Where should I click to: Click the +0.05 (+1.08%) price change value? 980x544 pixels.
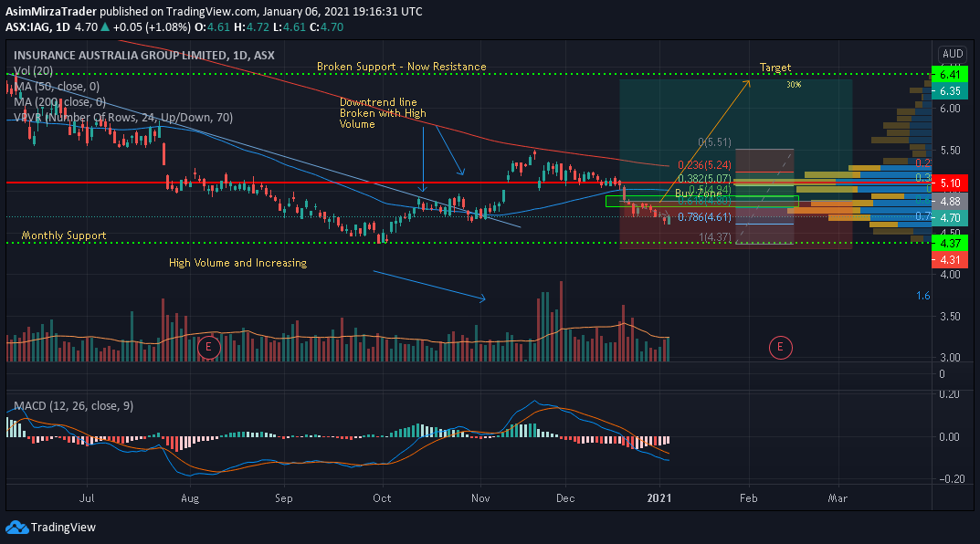click(152, 26)
